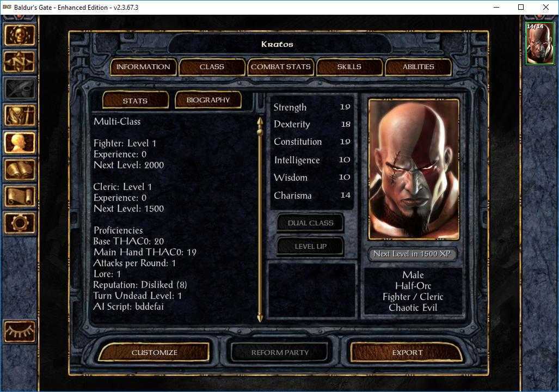Screen dimensions: 559x392
Task: Open the inventory armor and sword icon
Action: click(20, 115)
